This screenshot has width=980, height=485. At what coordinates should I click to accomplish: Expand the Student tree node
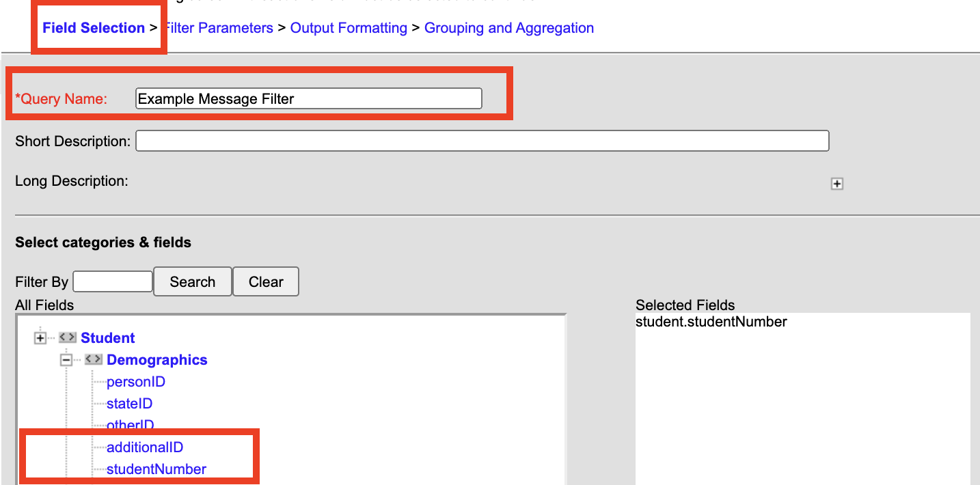40,338
